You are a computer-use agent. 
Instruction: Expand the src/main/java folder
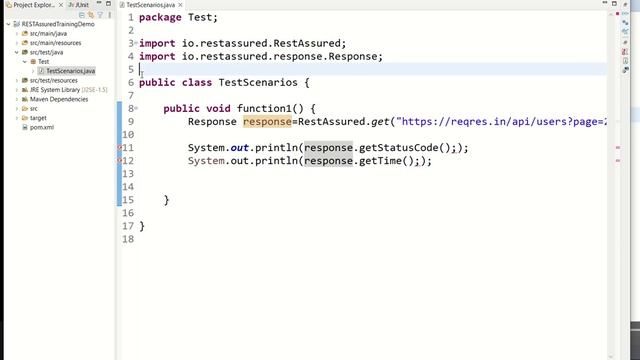17,33
